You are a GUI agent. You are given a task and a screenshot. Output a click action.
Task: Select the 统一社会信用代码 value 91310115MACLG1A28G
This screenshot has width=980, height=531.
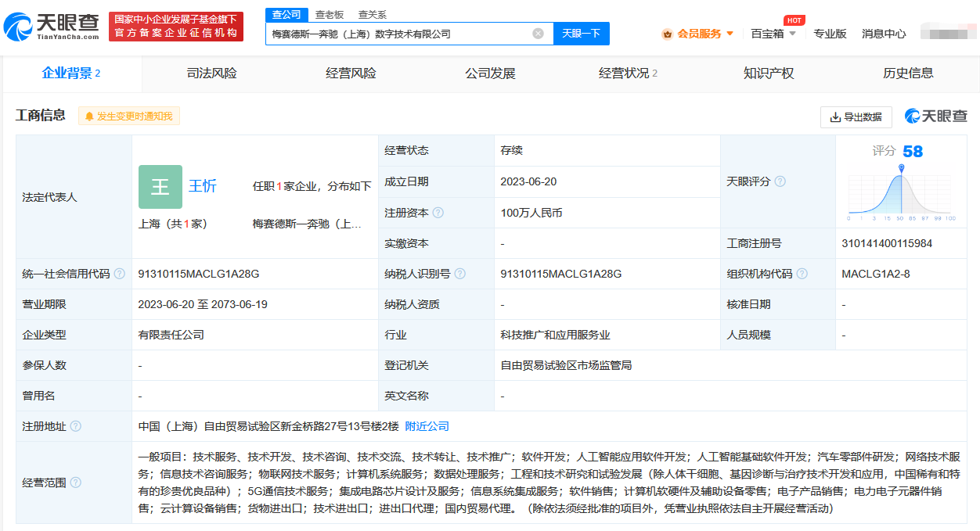(x=199, y=274)
